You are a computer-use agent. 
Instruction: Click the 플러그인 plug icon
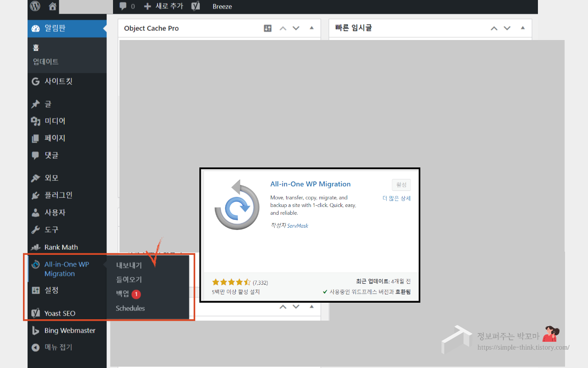coord(36,195)
